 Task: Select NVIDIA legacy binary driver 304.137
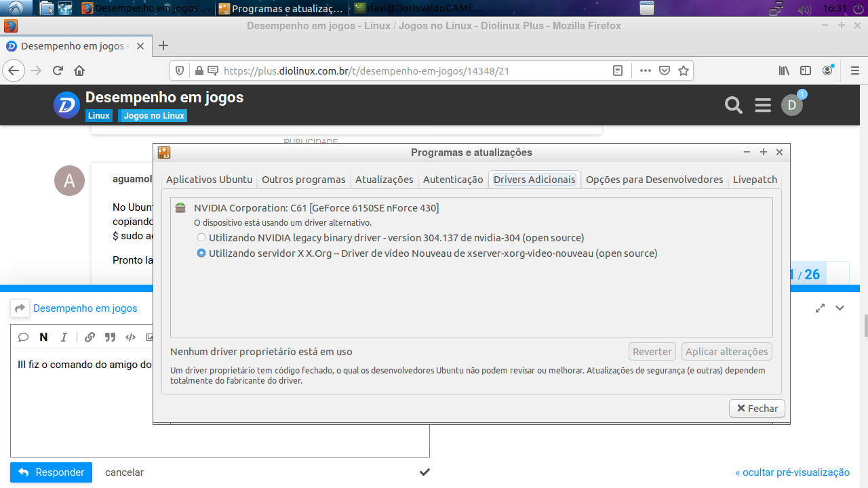tap(201, 238)
